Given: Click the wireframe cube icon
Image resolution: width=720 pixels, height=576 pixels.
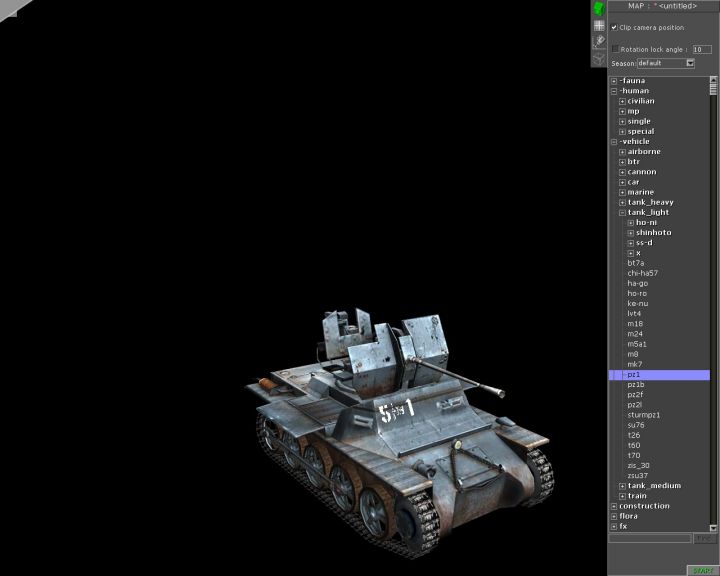Looking at the screenshot, I should 599,58.
